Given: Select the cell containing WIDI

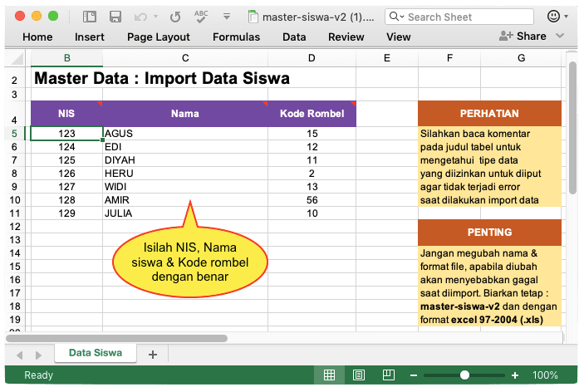Looking at the screenshot, I should click(x=185, y=187).
